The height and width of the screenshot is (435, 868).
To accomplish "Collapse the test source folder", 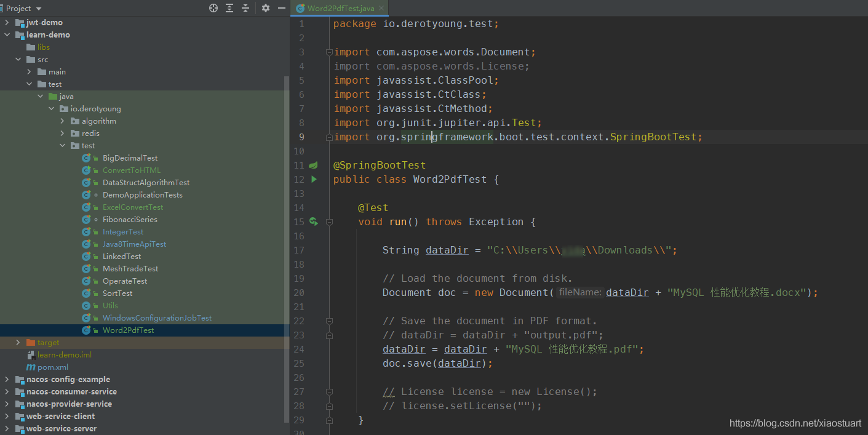I will click(x=30, y=84).
